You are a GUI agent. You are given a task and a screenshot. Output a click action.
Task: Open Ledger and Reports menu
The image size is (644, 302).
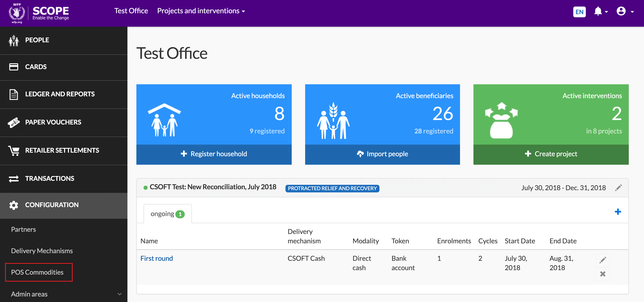60,94
